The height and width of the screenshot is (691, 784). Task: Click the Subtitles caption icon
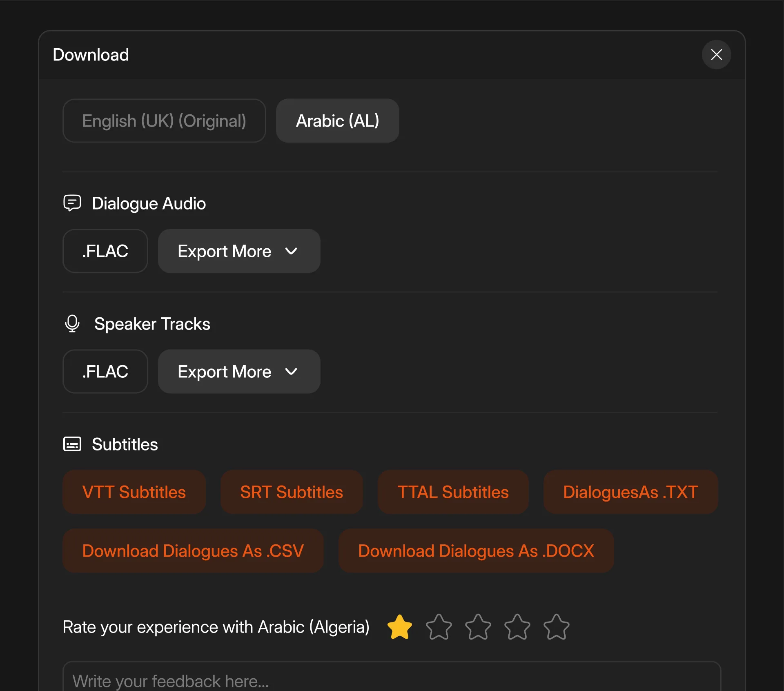pos(72,444)
